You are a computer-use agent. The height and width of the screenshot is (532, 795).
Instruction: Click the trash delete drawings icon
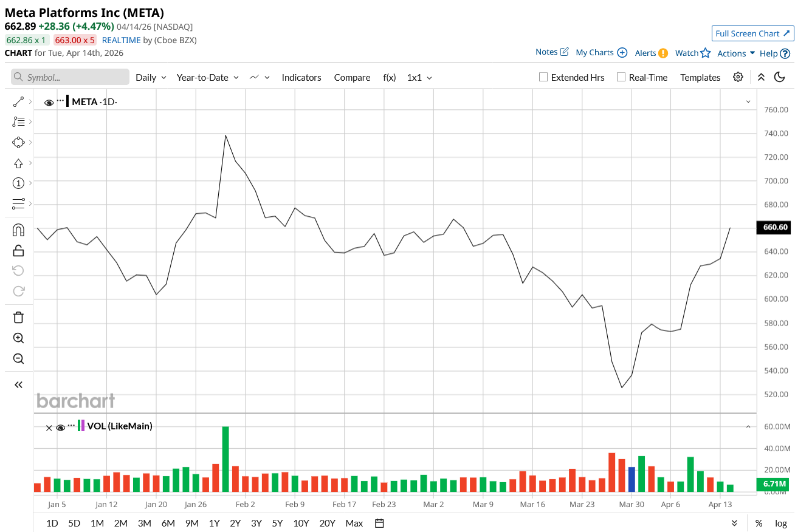(18, 317)
